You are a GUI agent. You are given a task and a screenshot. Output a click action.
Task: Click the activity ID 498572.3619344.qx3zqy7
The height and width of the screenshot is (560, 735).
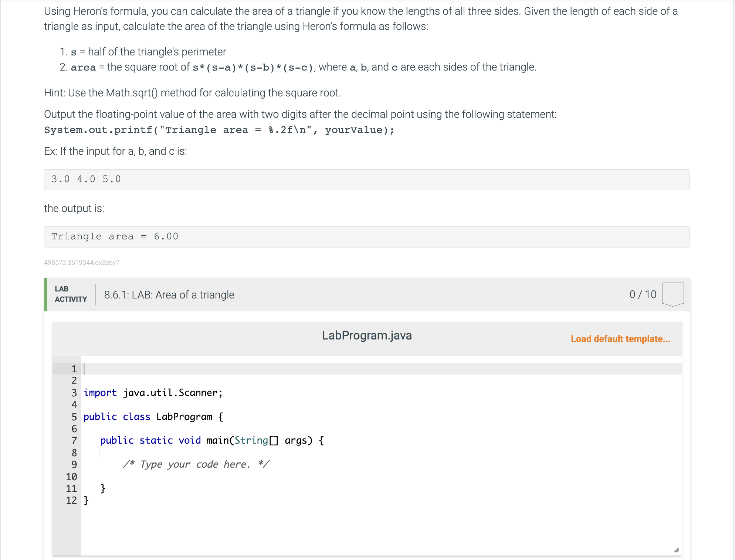pos(82,263)
